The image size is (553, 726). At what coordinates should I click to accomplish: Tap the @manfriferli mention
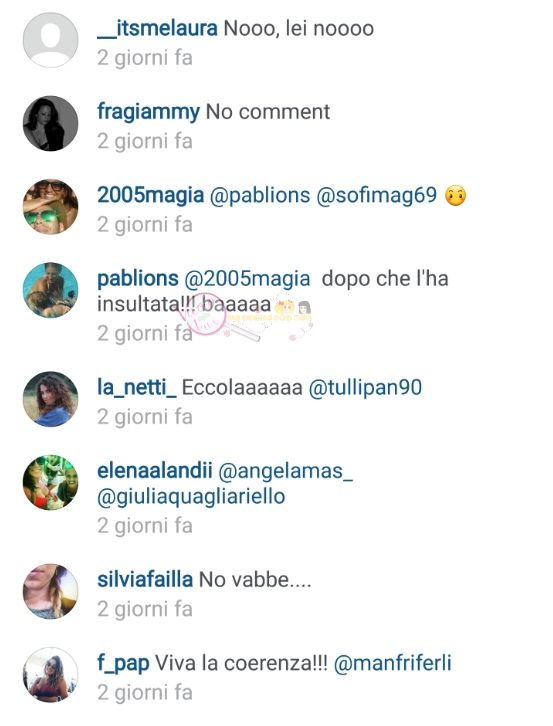(392, 663)
